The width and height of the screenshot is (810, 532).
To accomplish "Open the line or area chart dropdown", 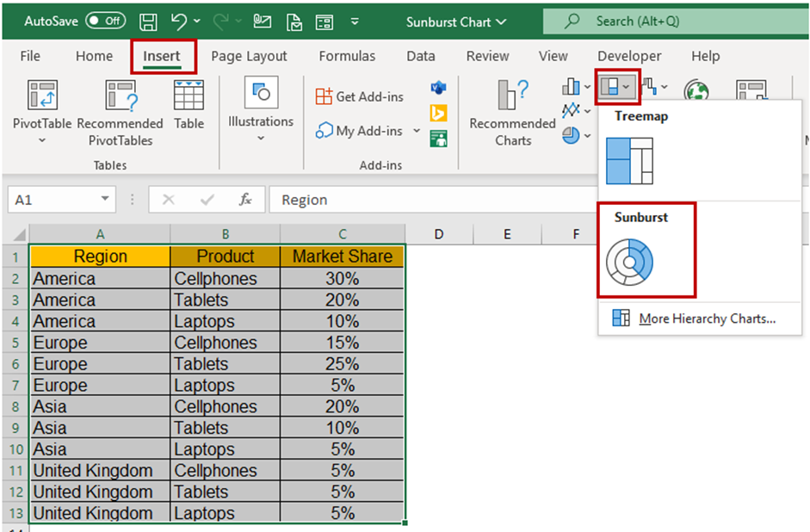I will pyautogui.click(x=576, y=110).
